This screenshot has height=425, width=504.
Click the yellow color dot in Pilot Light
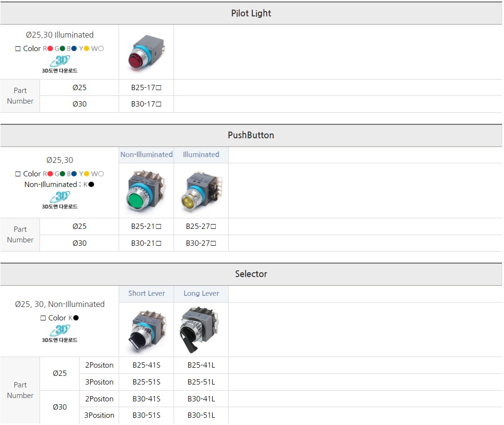point(86,49)
